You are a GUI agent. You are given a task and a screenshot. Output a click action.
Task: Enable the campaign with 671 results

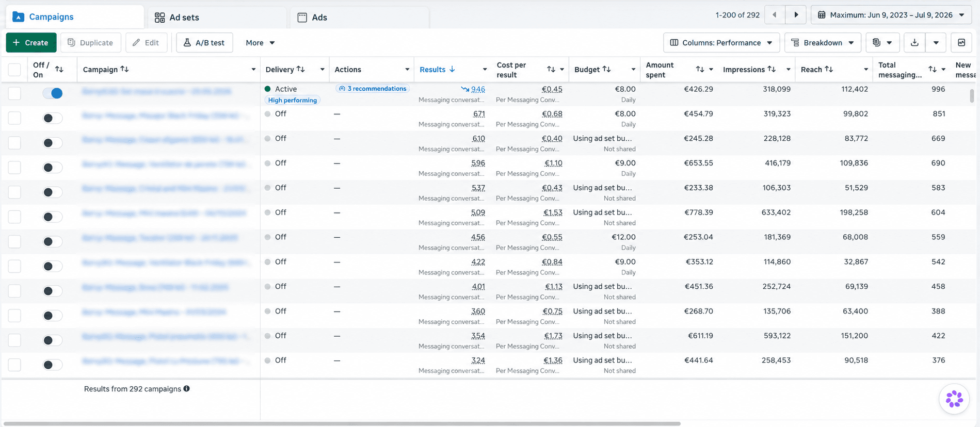pyautogui.click(x=53, y=118)
